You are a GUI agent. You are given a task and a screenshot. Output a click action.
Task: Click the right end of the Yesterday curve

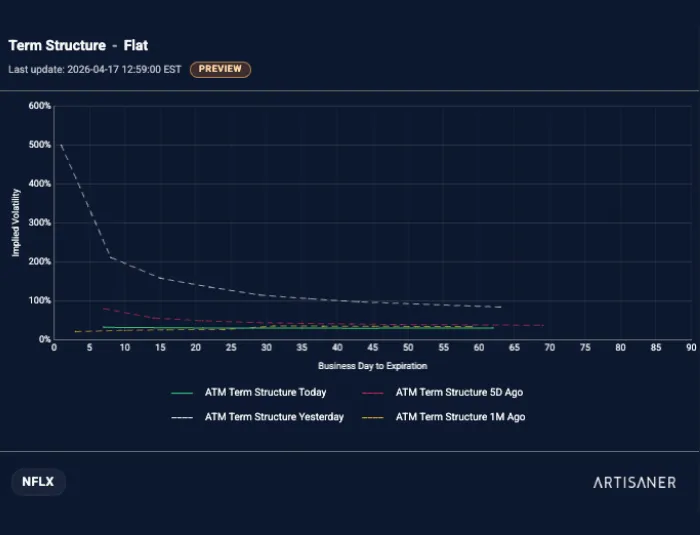(x=500, y=307)
